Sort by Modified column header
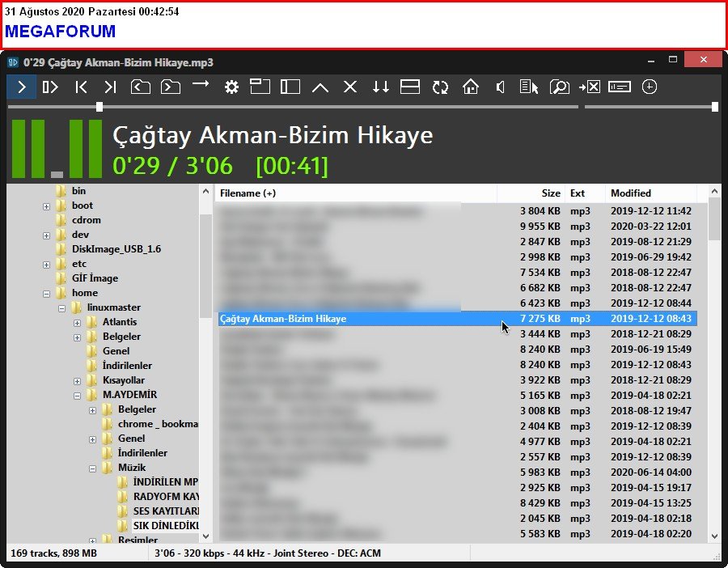The image size is (728, 568). 651,193
